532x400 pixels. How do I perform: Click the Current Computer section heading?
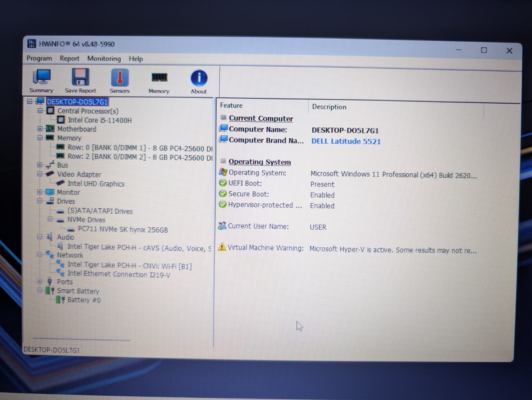click(261, 118)
